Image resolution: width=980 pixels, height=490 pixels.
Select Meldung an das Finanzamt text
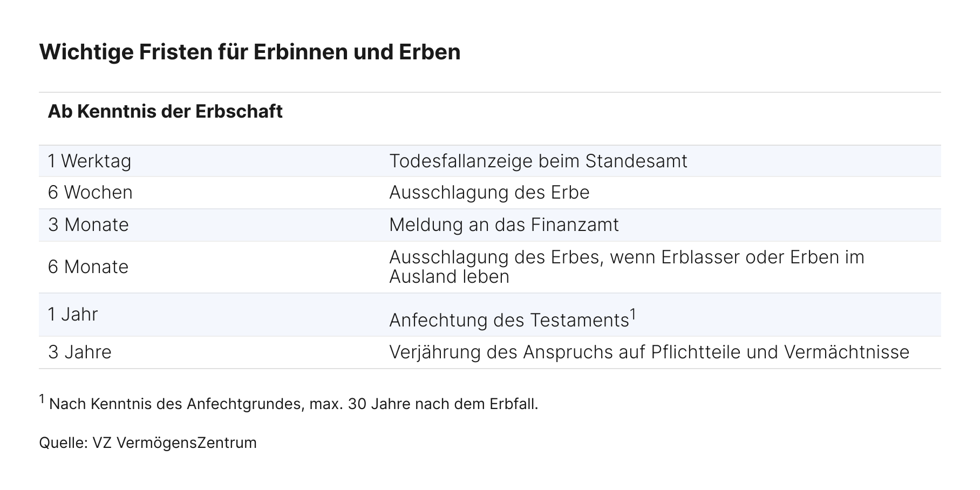click(503, 225)
